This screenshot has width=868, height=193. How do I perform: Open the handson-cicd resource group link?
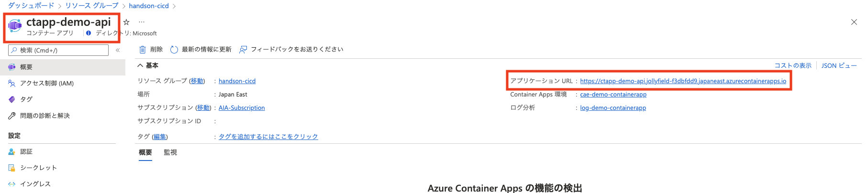coord(237,81)
